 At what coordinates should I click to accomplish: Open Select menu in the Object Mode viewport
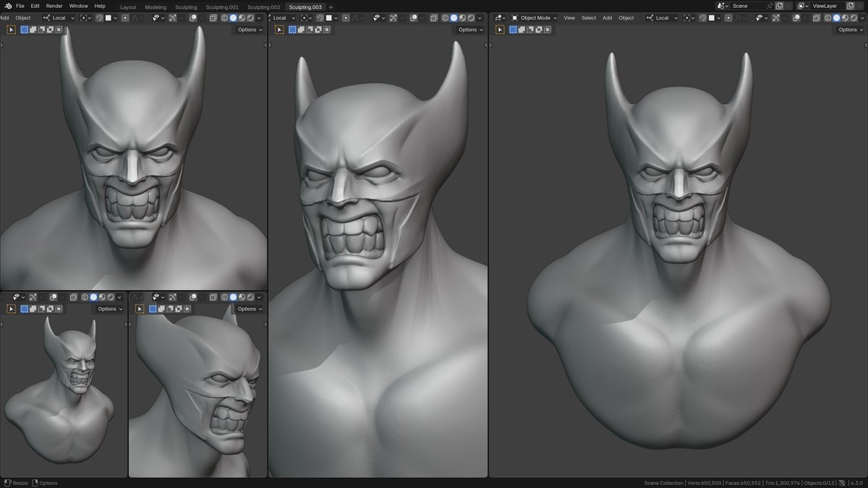[x=589, y=18]
